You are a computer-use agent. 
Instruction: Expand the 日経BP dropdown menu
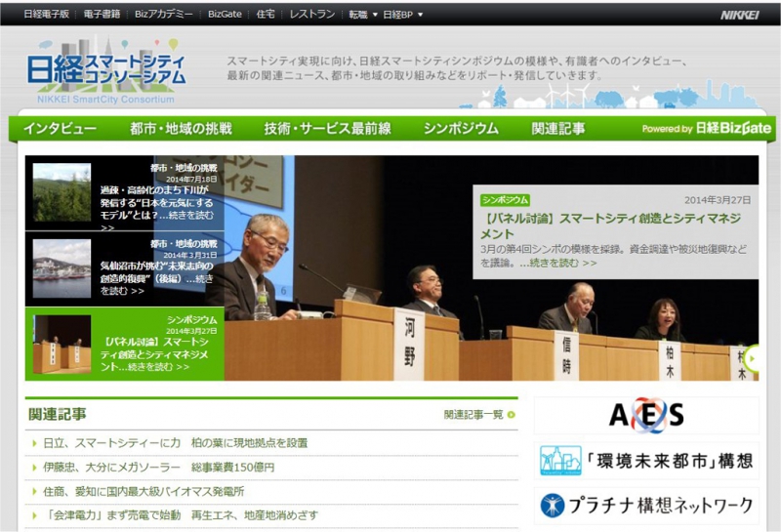402,15
